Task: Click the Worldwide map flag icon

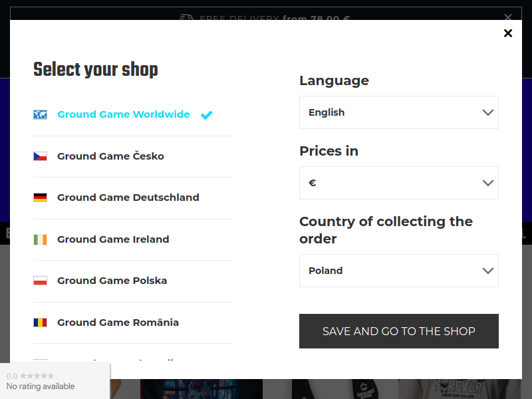Action: [40, 114]
